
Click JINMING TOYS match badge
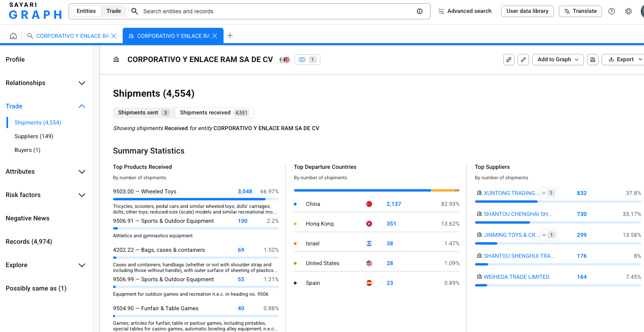pos(549,235)
